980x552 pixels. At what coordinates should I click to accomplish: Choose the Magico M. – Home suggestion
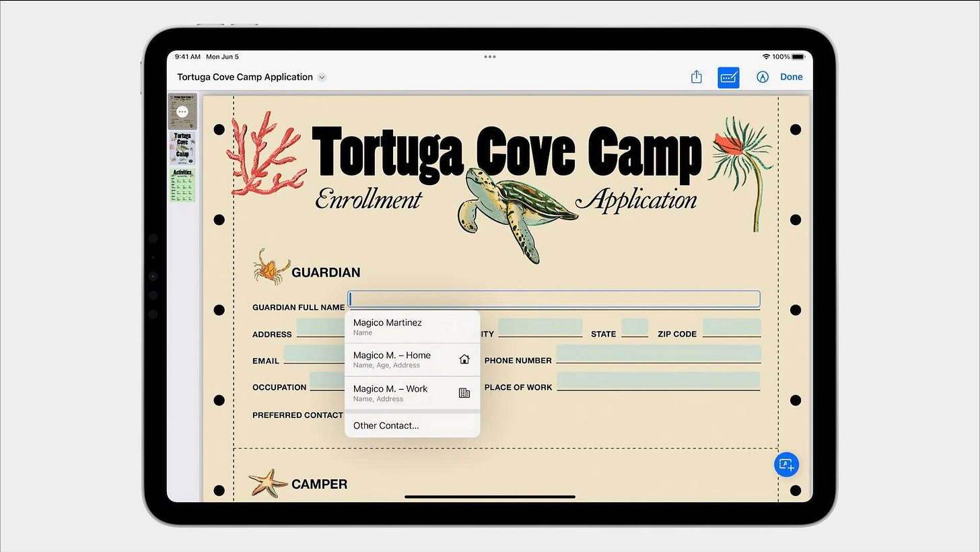(412, 359)
